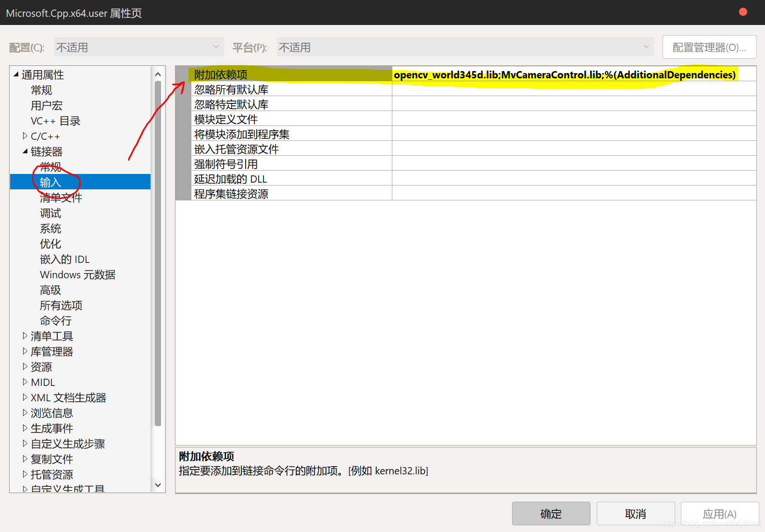Cancel with the 取消 button

point(636,514)
